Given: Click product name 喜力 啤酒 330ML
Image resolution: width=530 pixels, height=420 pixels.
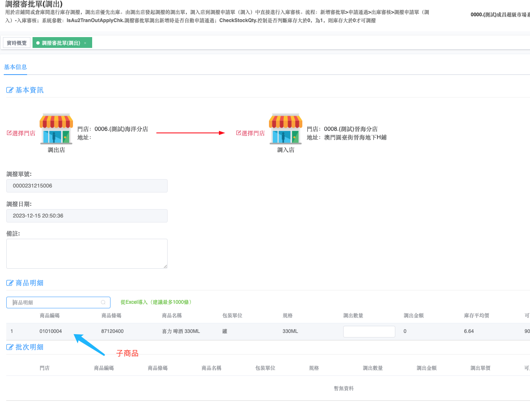Looking at the screenshot, I should (181, 331).
